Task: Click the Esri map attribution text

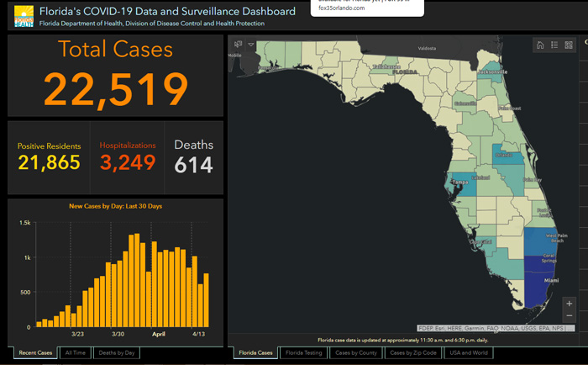Action: coord(496,327)
